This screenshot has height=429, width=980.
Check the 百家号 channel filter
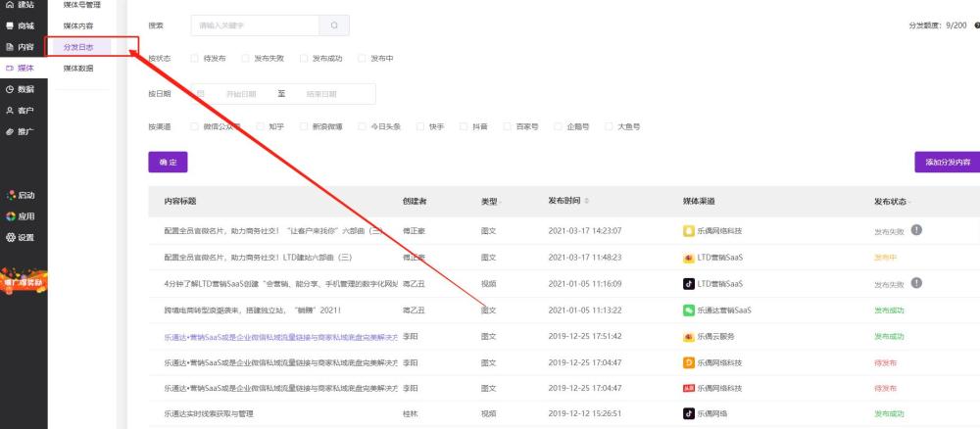(x=508, y=126)
